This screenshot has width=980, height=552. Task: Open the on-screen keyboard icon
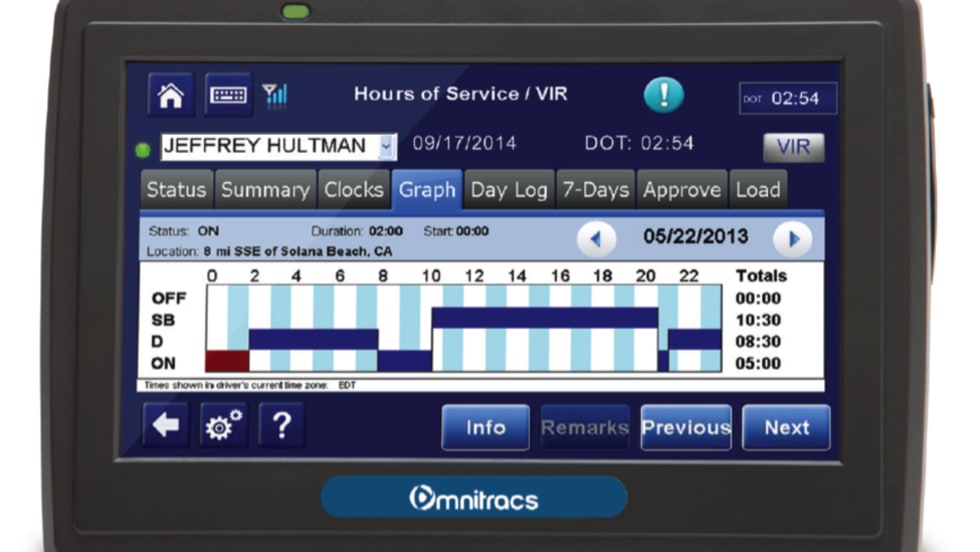tap(228, 96)
